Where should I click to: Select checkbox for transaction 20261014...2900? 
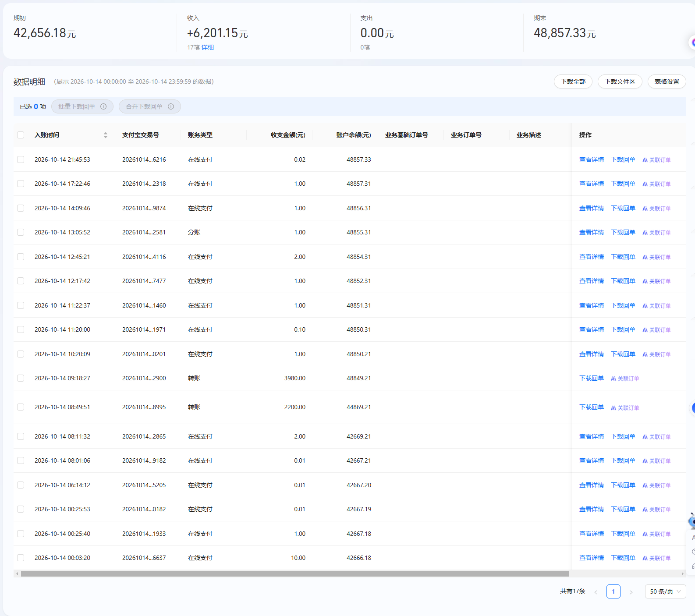click(21, 378)
